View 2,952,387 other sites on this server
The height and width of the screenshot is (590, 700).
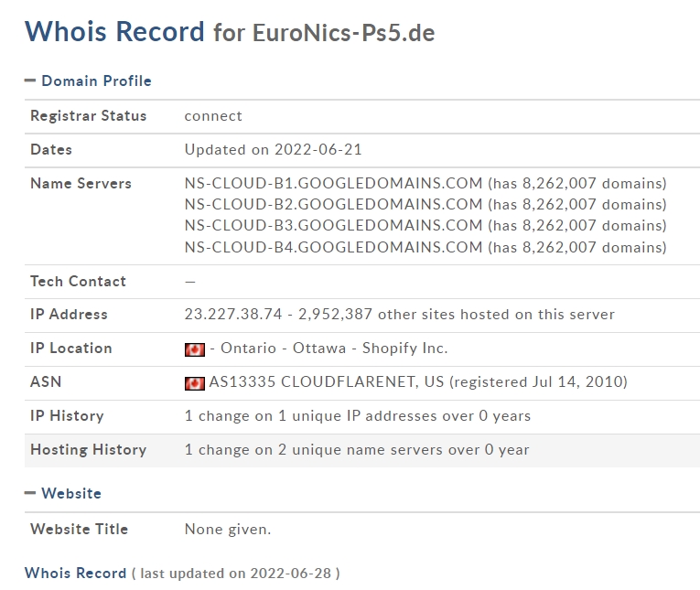457,314
